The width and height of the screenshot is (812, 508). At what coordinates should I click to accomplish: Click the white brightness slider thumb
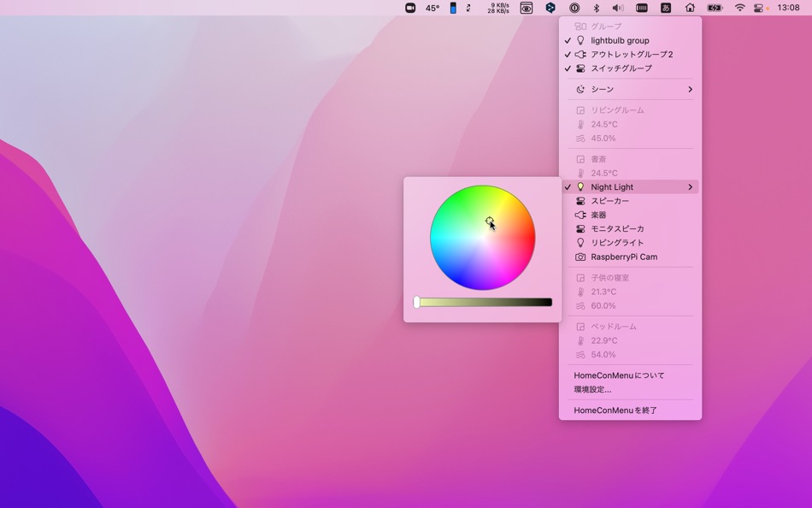pos(416,302)
